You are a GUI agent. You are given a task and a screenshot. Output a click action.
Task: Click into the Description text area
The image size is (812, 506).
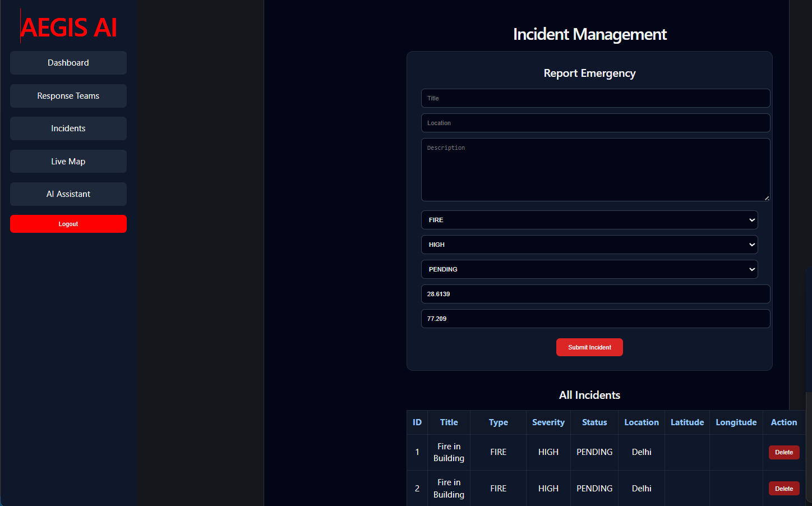[x=596, y=170]
